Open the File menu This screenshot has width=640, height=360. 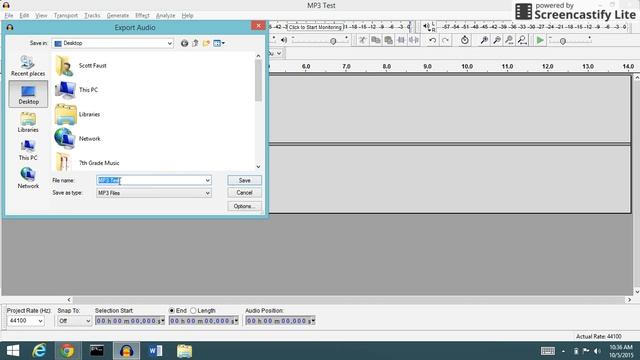[x=9, y=16]
